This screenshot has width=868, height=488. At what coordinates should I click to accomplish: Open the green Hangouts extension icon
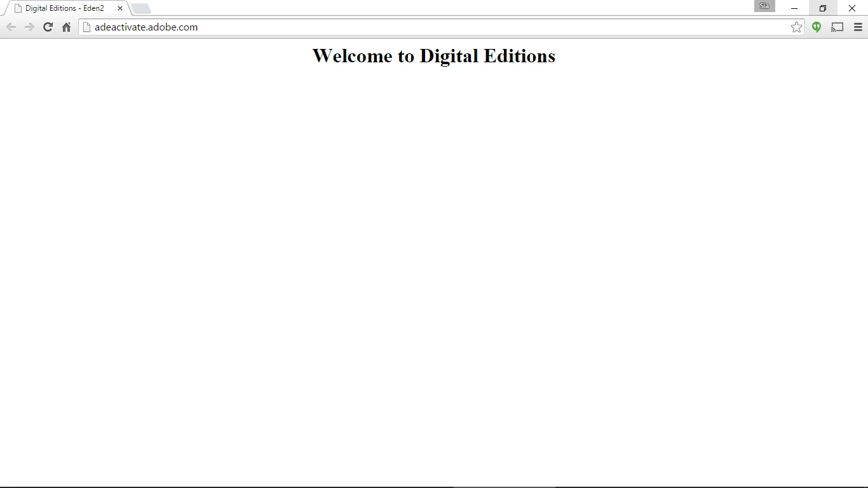[x=817, y=27]
